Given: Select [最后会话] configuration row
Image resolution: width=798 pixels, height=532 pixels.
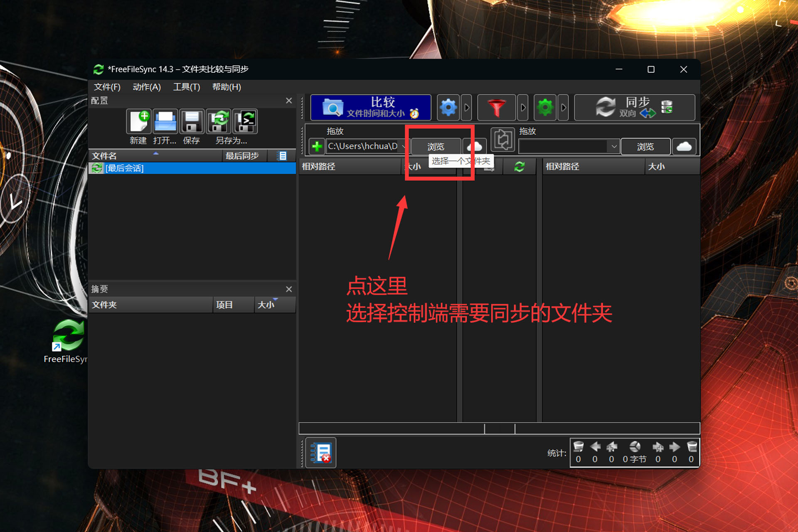Looking at the screenshot, I should click(192, 168).
